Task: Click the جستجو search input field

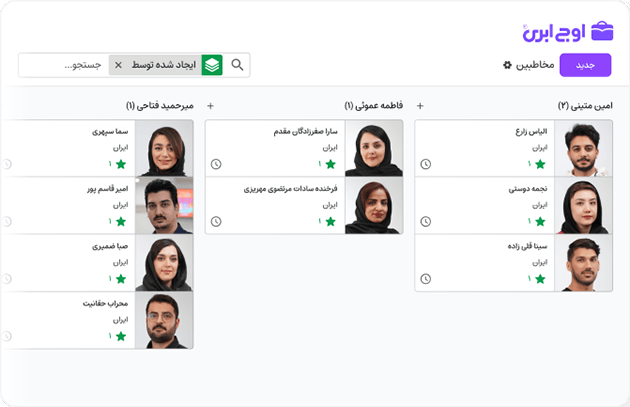Action: point(65,65)
